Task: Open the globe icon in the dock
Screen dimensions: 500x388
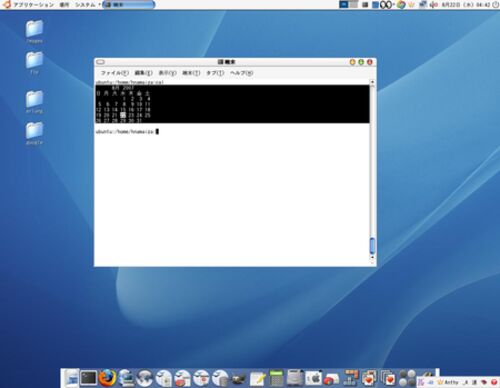Action: click(x=145, y=378)
